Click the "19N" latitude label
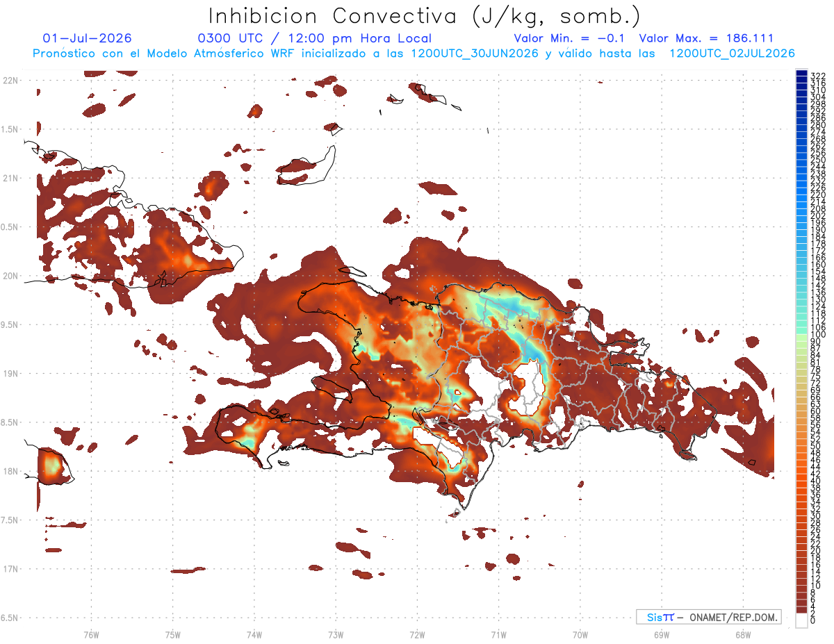Image resolution: width=834 pixels, height=644 pixels. coord(9,373)
